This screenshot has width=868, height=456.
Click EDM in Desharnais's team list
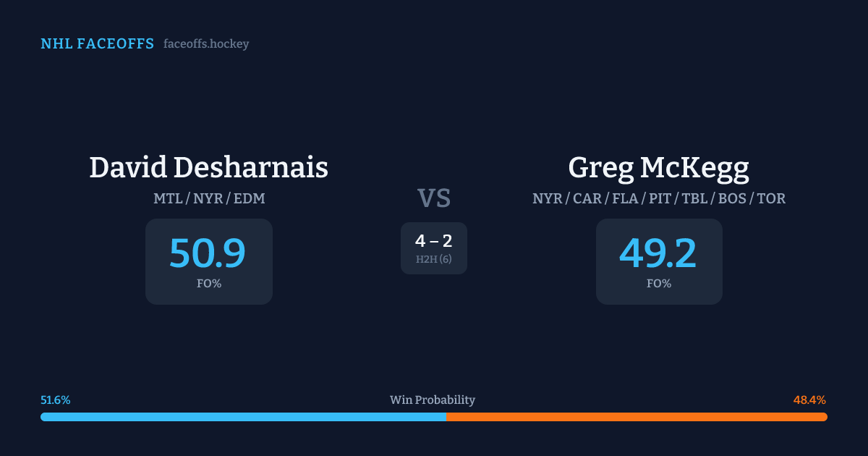click(x=249, y=198)
